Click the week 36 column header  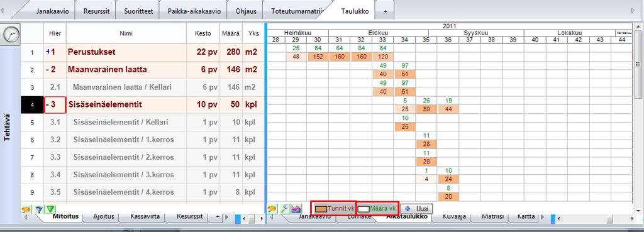click(x=447, y=40)
